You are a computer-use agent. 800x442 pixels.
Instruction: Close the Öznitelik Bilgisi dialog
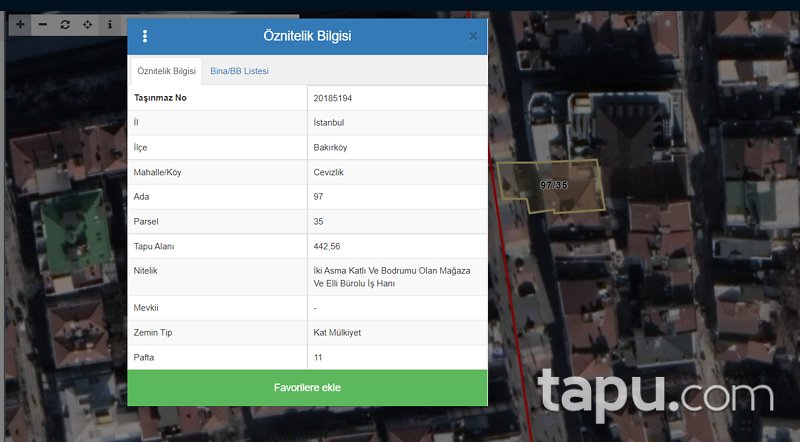click(x=473, y=36)
